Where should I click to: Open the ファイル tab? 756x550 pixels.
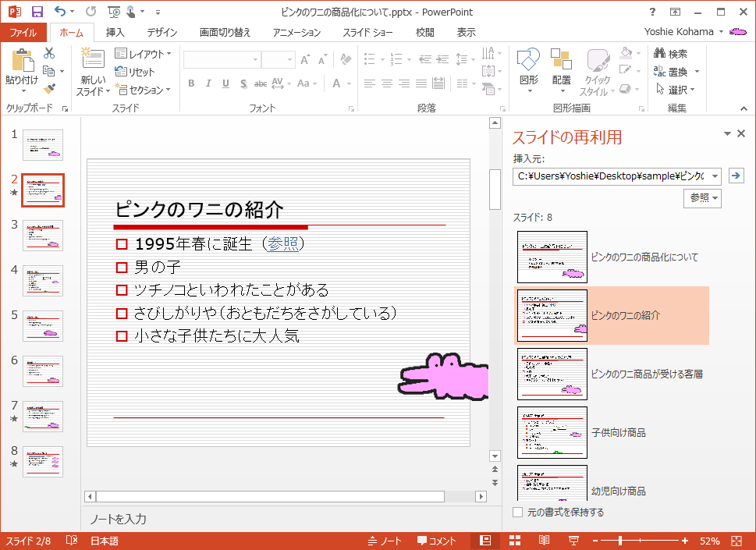point(23,32)
